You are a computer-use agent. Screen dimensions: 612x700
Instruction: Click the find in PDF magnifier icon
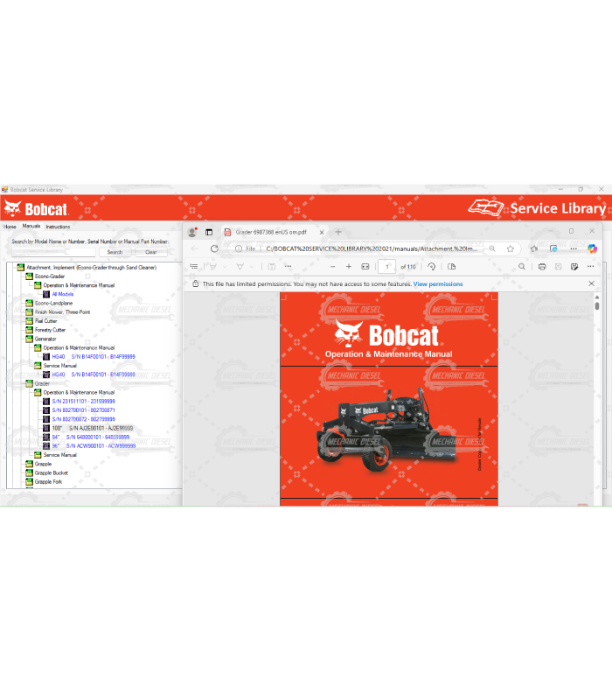[522, 267]
